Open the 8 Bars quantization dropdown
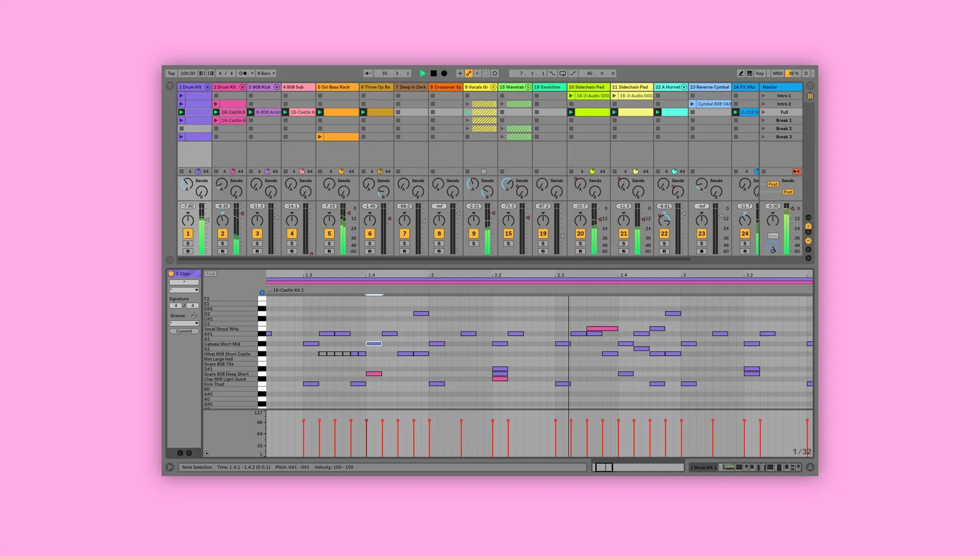The image size is (980, 556). point(266,73)
